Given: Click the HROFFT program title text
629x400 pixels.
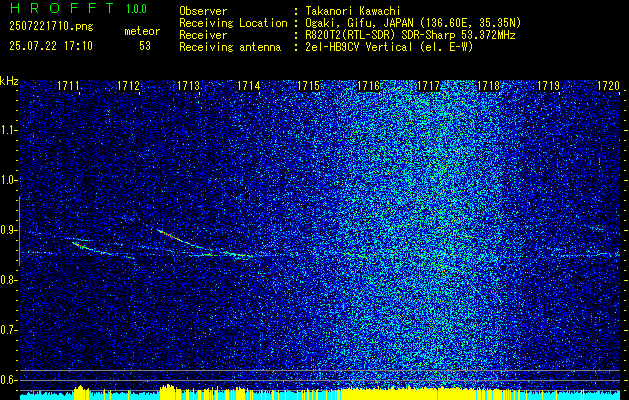Looking at the screenshot, I should click(62, 8).
